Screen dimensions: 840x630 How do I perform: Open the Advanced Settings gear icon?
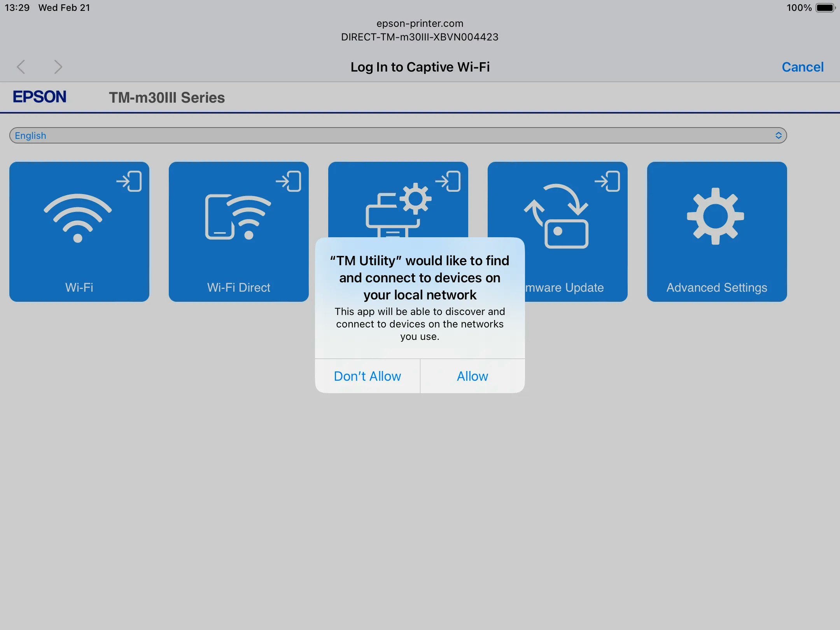click(x=716, y=216)
